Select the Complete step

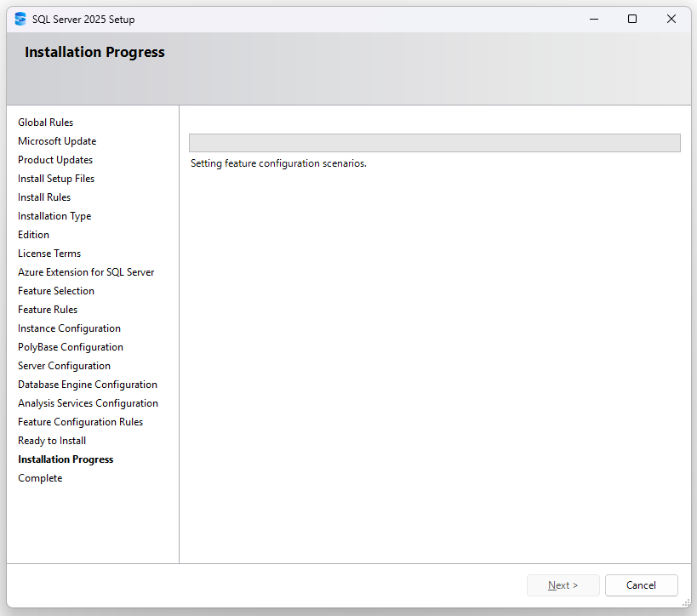pyautogui.click(x=39, y=477)
